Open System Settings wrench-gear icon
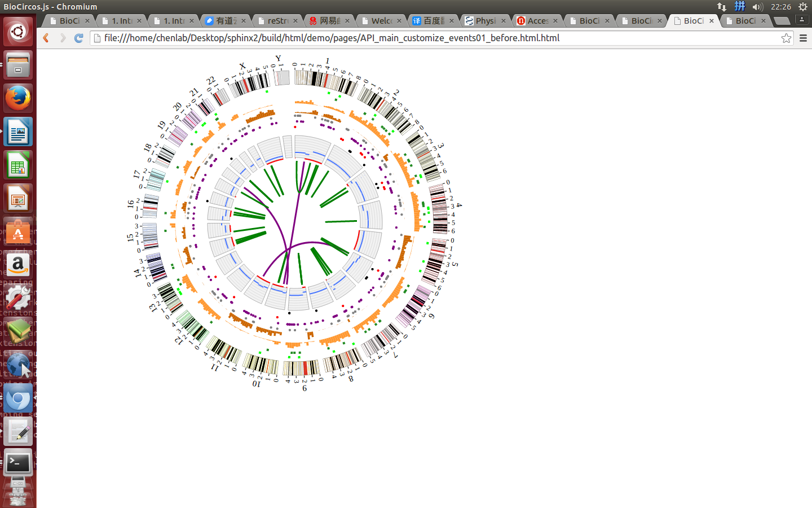This screenshot has width=812, height=508. tap(18, 299)
